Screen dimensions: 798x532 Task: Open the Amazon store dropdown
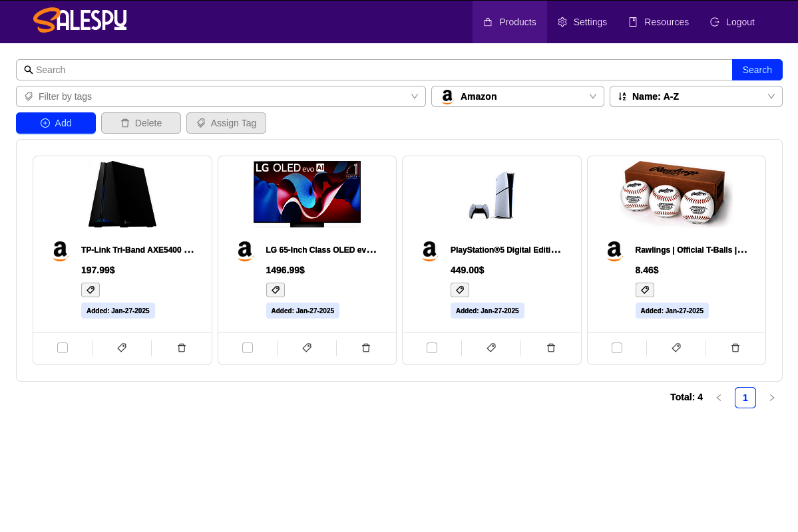518,96
